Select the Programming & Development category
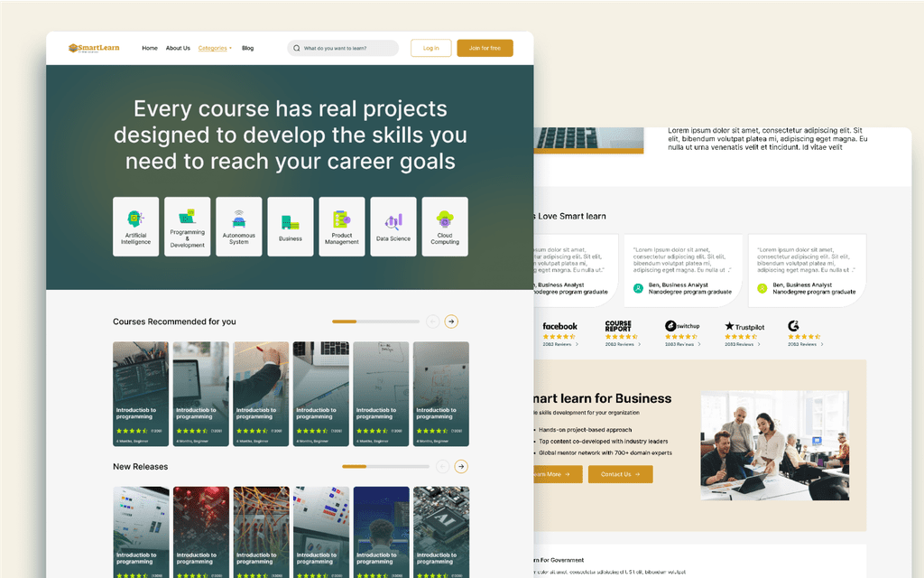This screenshot has height=578, width=924. pos(188,227)
